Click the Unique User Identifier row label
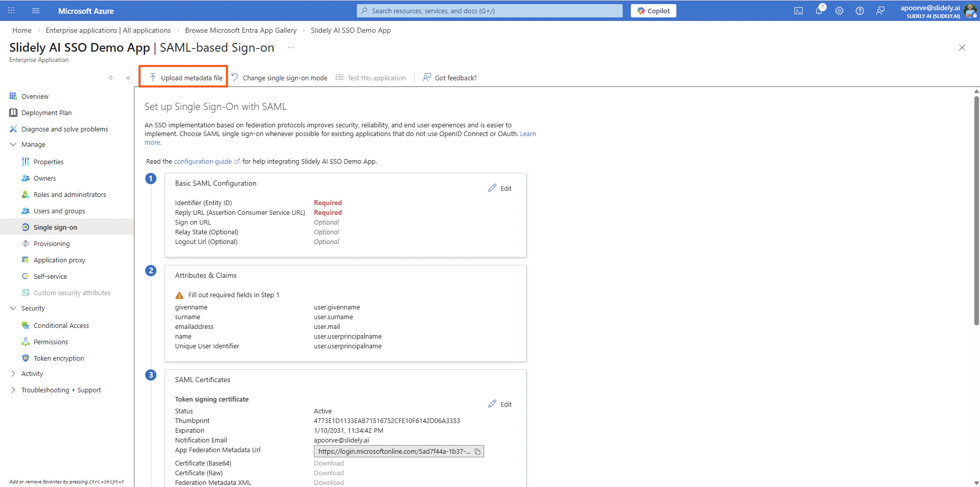The height and width of the screenshot is (487, 980). point(207,346)
